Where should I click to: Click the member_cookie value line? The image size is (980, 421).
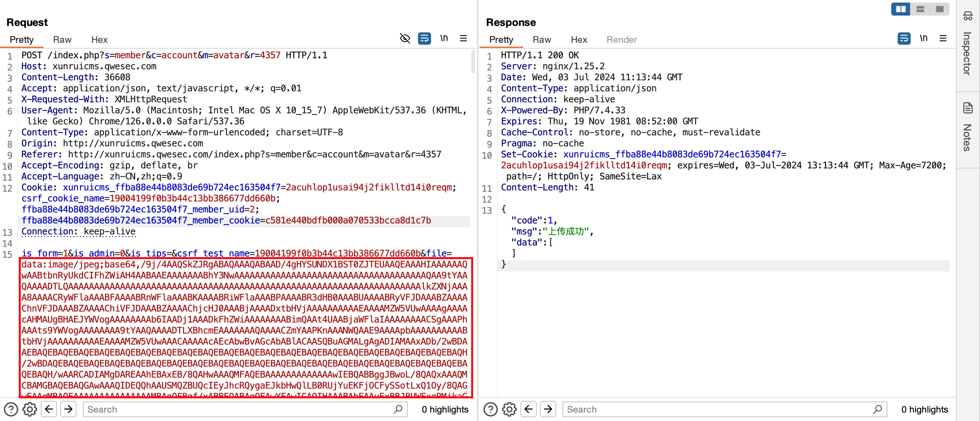[226, 221]
